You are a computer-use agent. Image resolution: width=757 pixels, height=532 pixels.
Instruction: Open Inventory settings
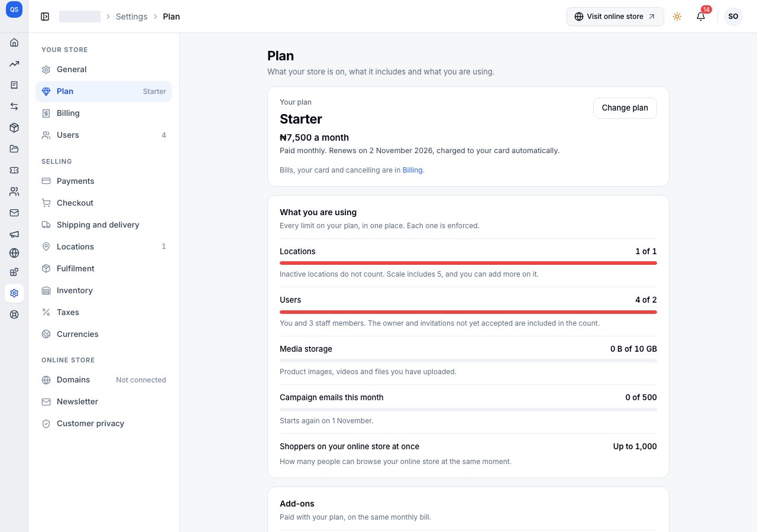pyautogui.click(x=104, y=291)
